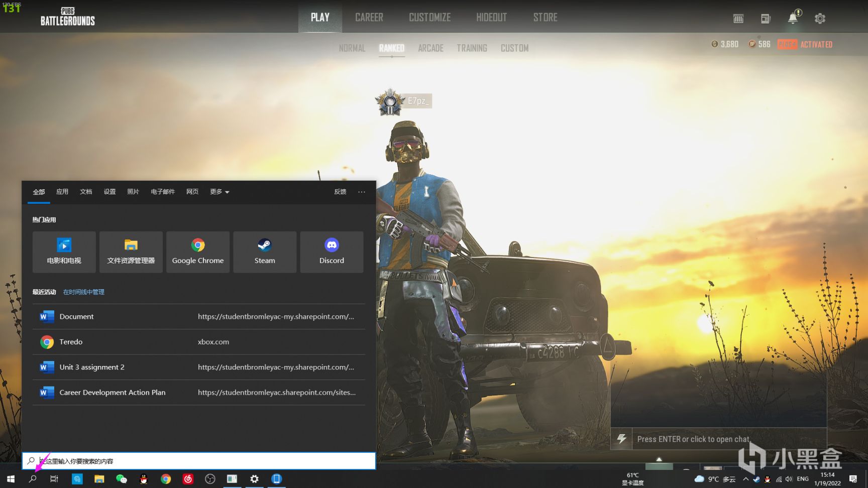The height and width of the screenshot is (488, 868).
Task: Open the HIDEOUT tab
Action: pos(492,17)
